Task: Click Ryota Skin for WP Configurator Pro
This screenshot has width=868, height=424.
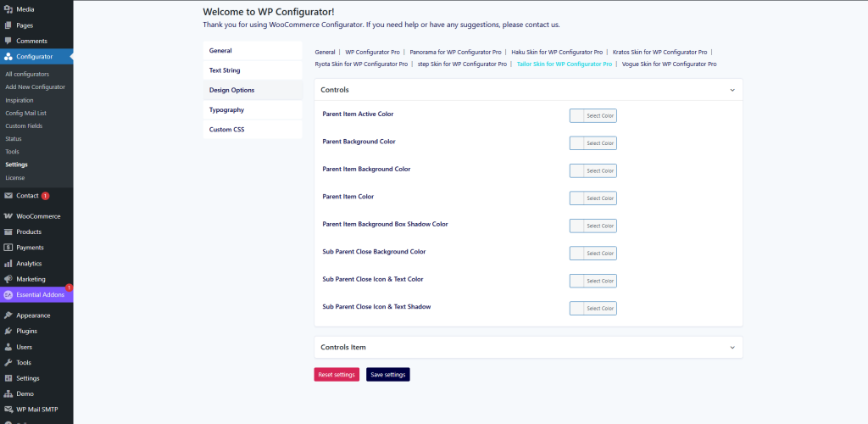Action: [361, 64]
